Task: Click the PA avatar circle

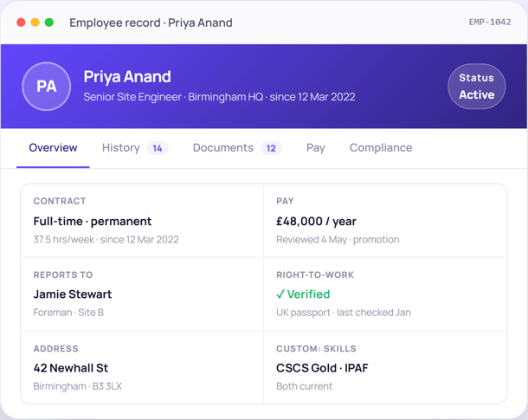Action: (x=47, y=87)
